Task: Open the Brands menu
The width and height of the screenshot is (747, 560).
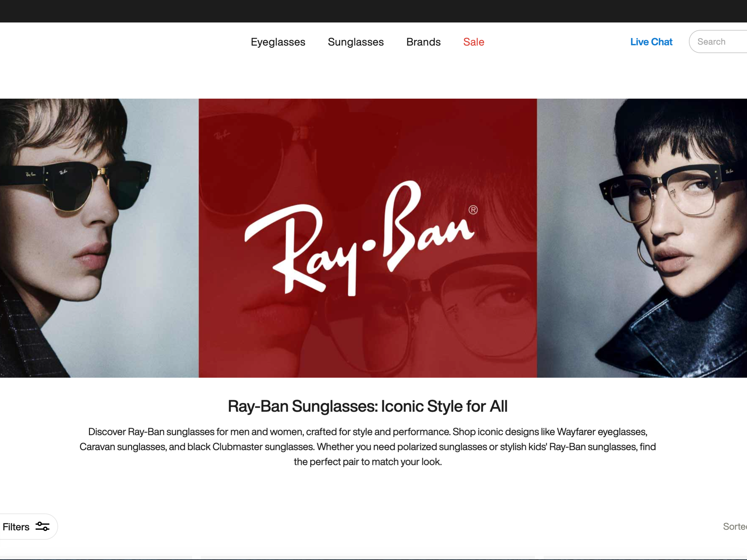Action: [423, 42]
